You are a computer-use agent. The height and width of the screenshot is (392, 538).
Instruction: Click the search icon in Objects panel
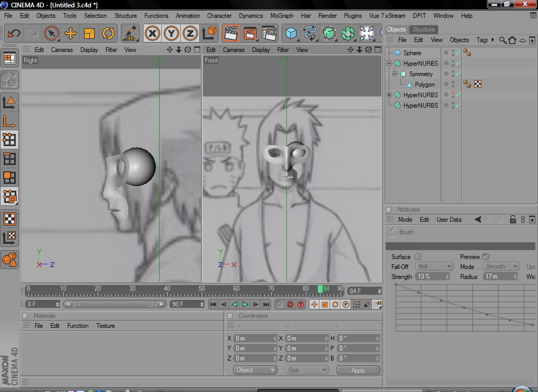point(503,40)
